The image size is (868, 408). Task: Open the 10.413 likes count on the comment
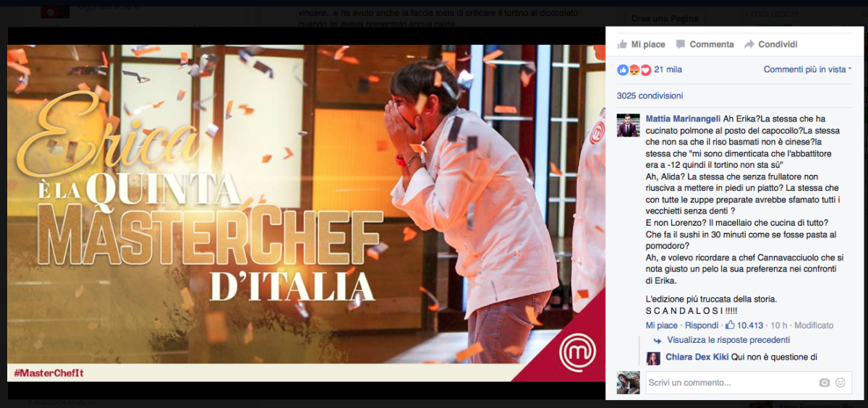click(751, 326)
